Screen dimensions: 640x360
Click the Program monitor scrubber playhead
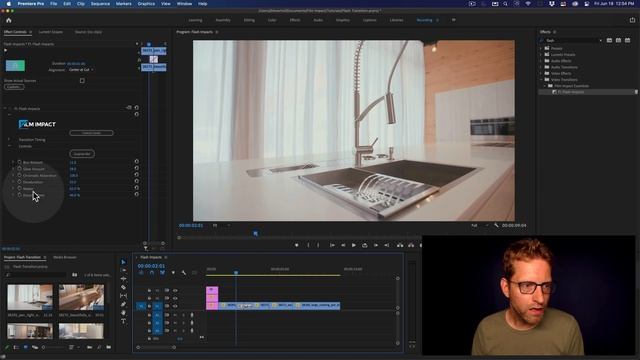[256, 233]
